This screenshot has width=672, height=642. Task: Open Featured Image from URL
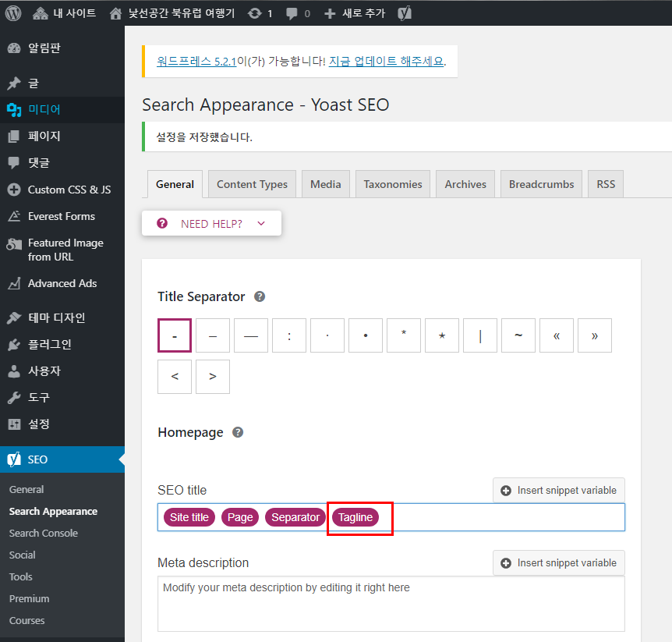pos(62,250)
